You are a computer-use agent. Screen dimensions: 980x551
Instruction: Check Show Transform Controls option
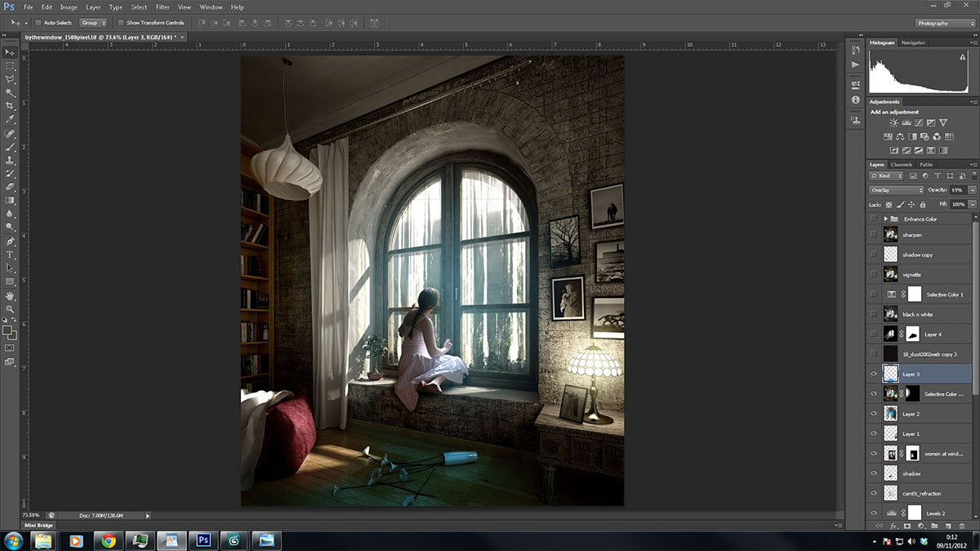click(x=121, y=23)
